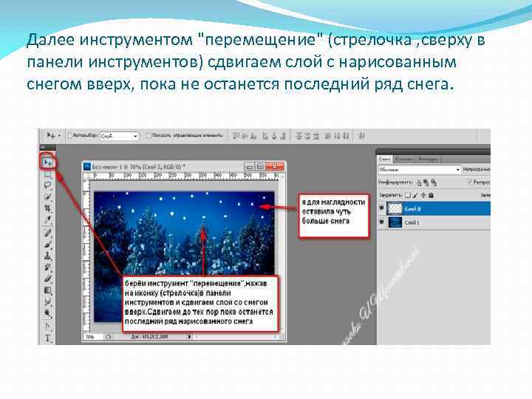Click the Слой 1 layer thumbnail
This screenshot has height=399, width=532.
coord(395,222)
